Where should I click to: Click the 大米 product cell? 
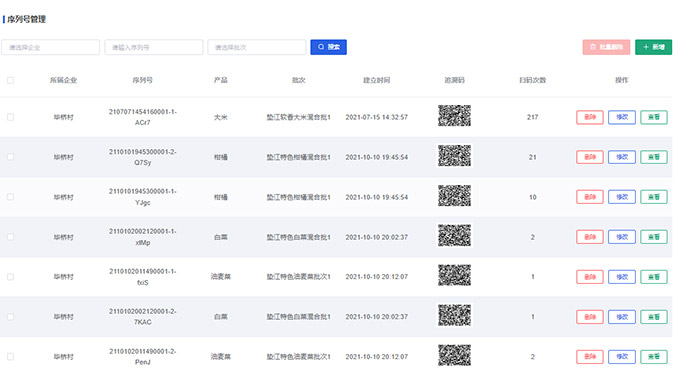[220, 117]
